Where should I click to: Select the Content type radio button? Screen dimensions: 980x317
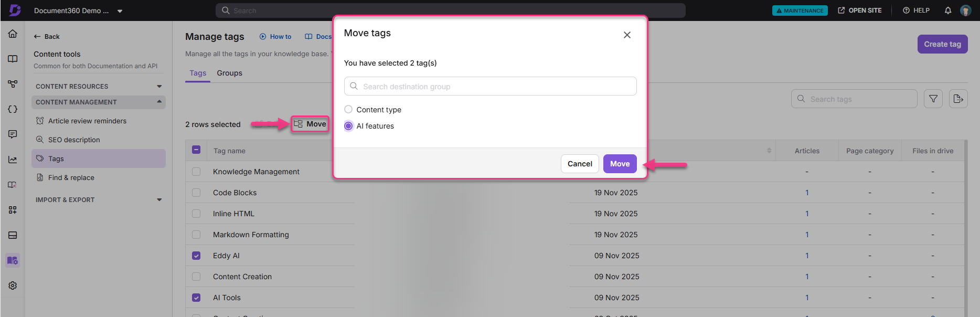point(348,109)
